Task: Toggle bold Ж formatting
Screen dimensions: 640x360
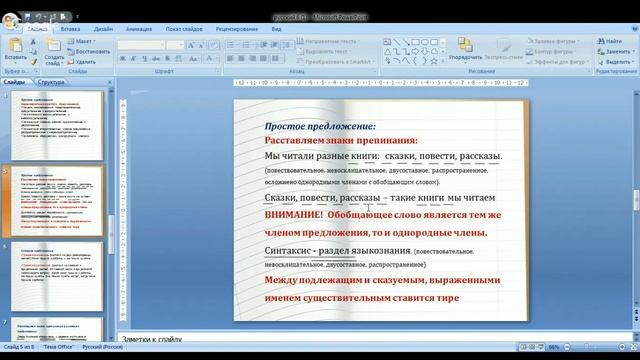Action: pyautogui.click(x=122, y=59)
